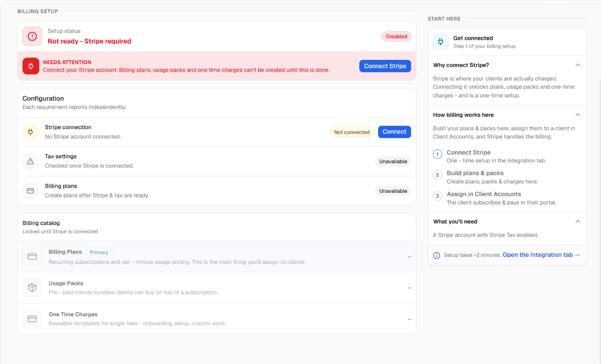Click the Tax settings label
This screenshot has width=601, height=364.
[60, 156]
